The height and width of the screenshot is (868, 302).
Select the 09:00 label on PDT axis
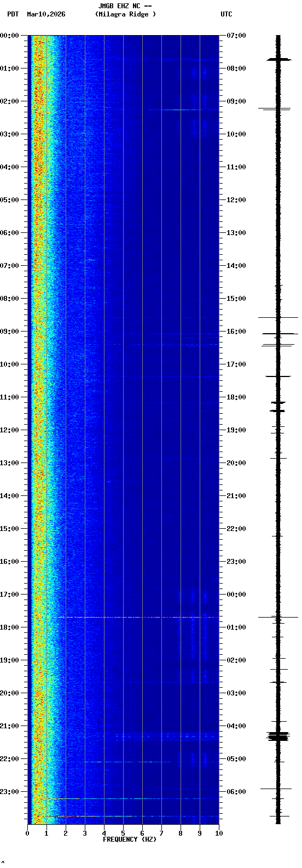[9, 332]
